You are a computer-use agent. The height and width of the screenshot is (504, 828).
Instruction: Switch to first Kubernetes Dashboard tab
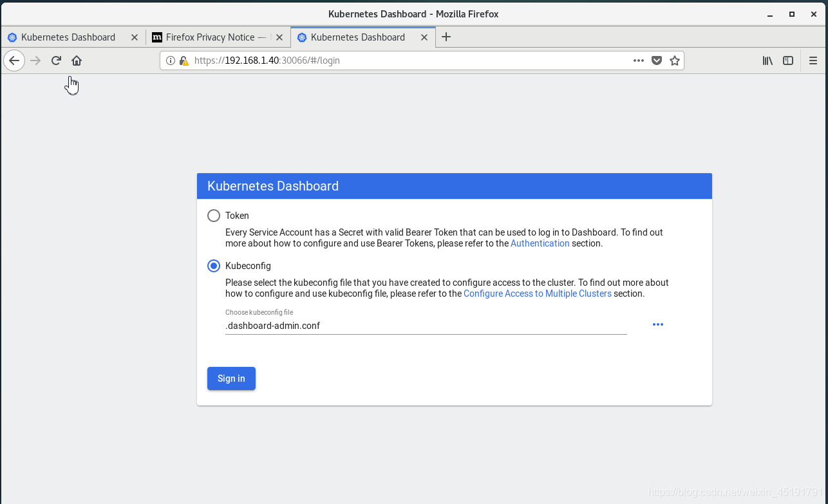(x=73, y=37)
